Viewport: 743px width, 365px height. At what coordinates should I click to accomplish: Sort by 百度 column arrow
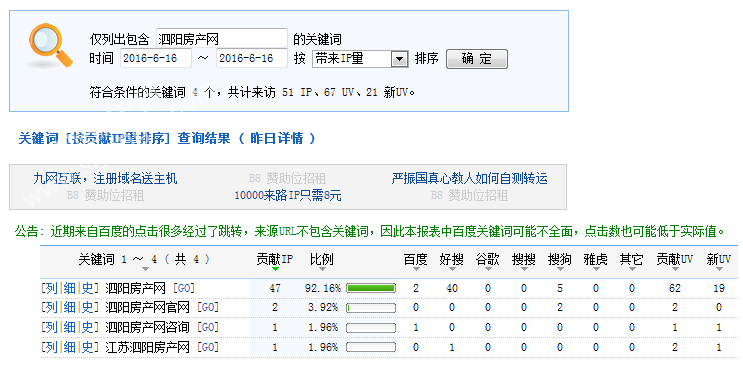416,269
